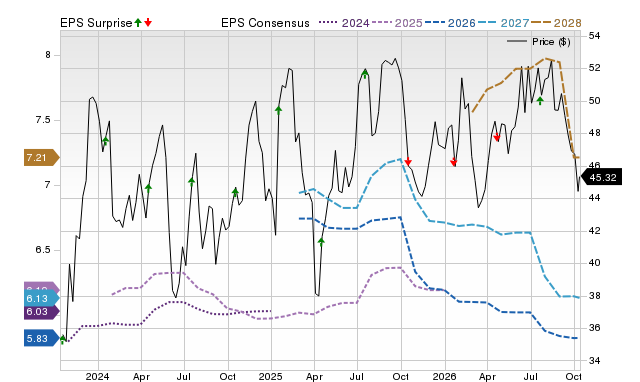Image resolution: width=640 pixels, height=382 pixels.
Task: Select the green surprise arrow near October 2024
Action: point(235,192)
